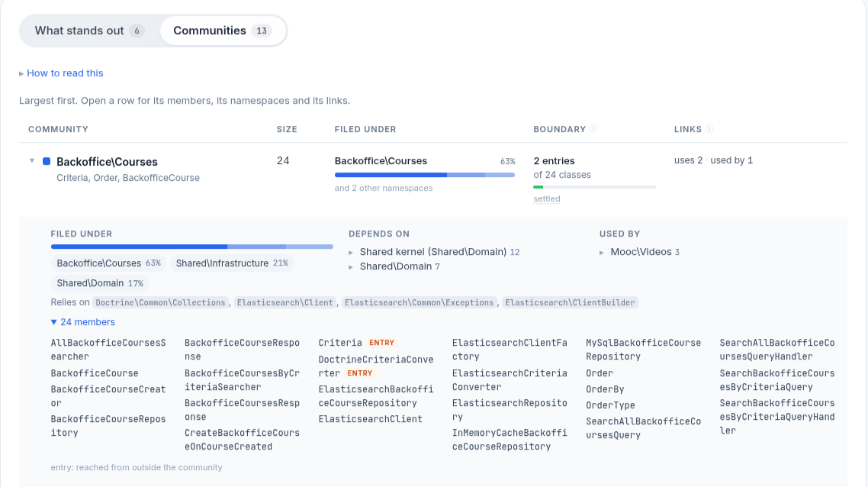Click the Shared\Domain 17% chip
Image resolution: width=868 pixels, height=487 pixels.
point(100,283)
